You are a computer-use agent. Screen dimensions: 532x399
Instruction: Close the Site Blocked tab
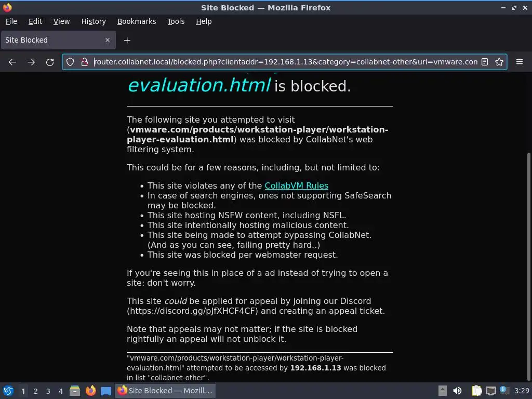coord(108,40)
